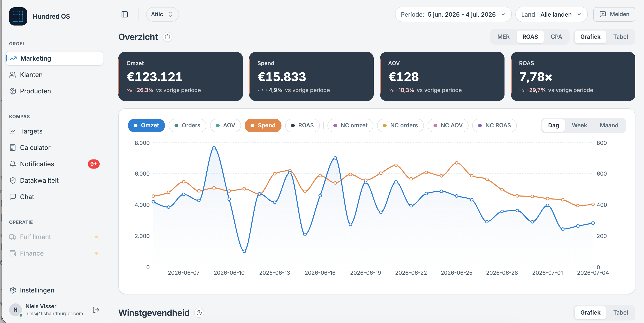Open Notificaties with the bell icon
Viewport: 644px width, 323px height.
point(13,164)
